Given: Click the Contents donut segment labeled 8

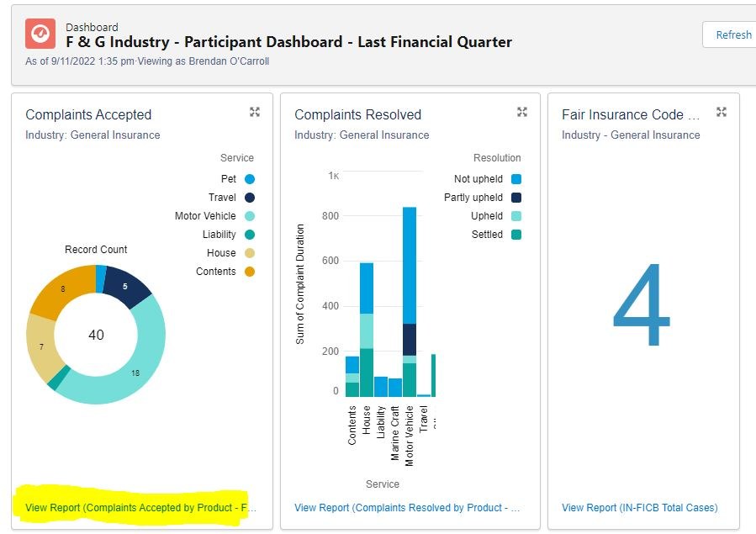Looking at the screenshot, I should pos(63,289).
